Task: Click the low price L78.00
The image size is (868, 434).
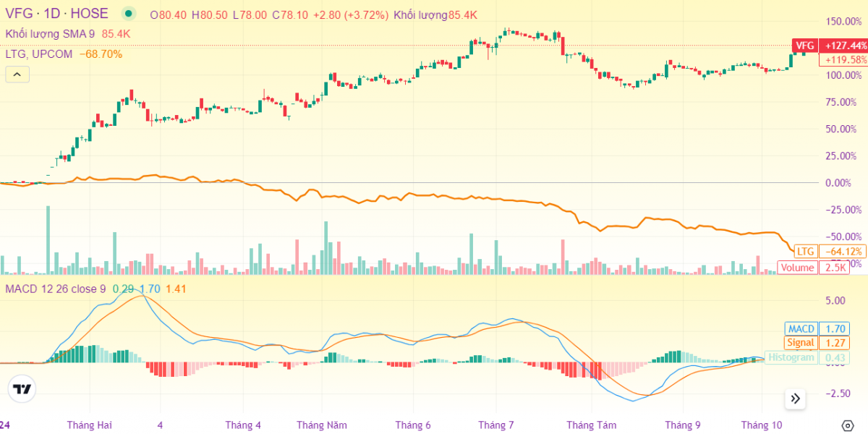Action: pos(250,14)
